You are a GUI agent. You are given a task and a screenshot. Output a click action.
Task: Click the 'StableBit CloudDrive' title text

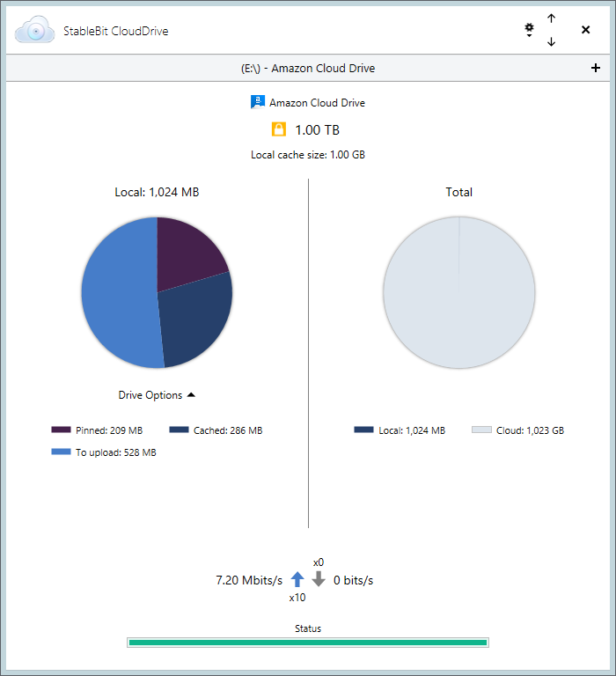click(x=116, y=31)
